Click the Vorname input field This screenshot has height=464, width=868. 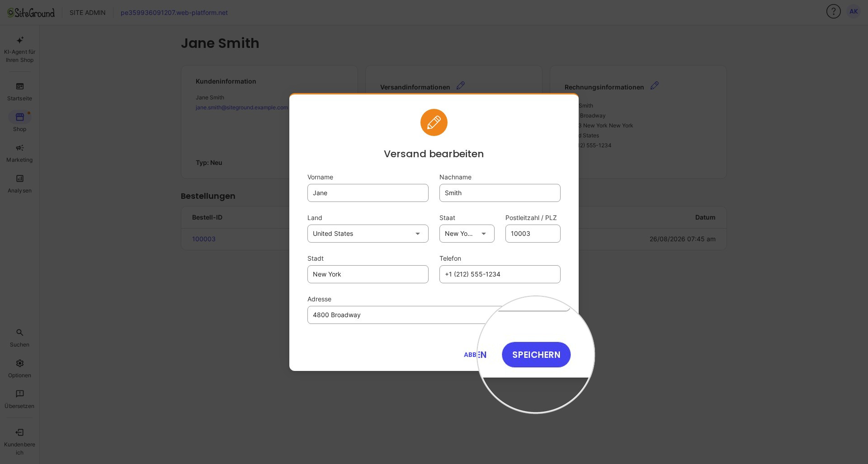pos(368,193)
